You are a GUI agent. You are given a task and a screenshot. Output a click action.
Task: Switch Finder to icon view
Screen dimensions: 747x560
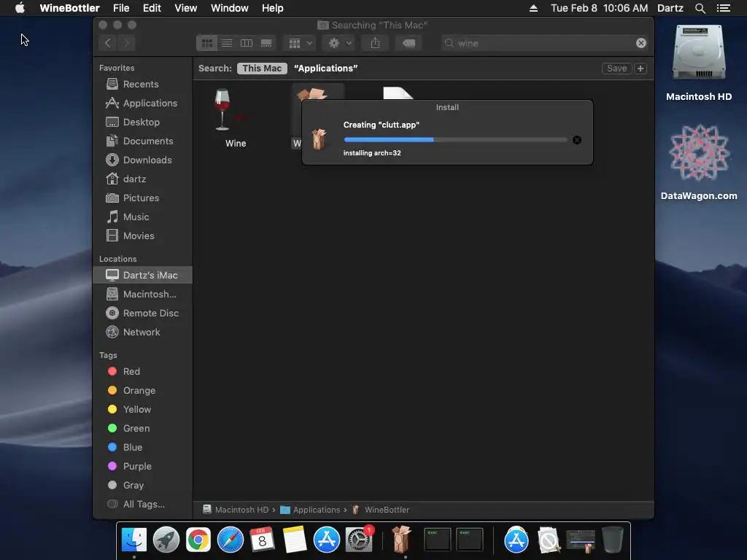[x=206, y=43]
